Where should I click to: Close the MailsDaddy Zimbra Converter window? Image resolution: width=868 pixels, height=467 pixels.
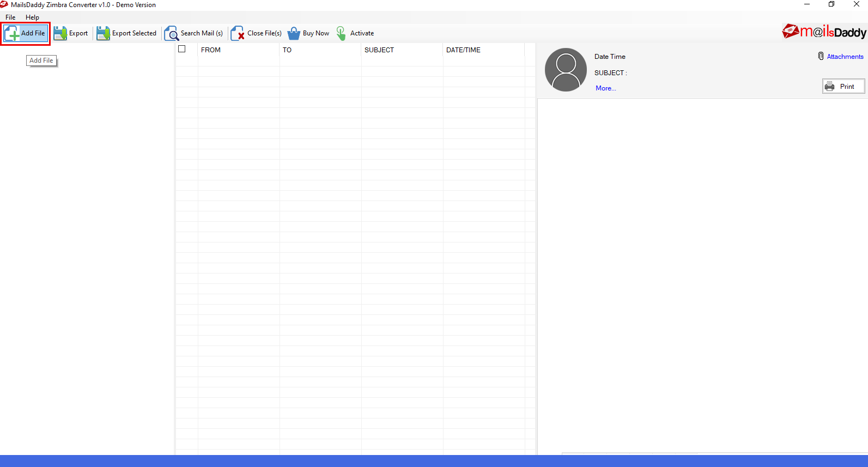point(856,4)
